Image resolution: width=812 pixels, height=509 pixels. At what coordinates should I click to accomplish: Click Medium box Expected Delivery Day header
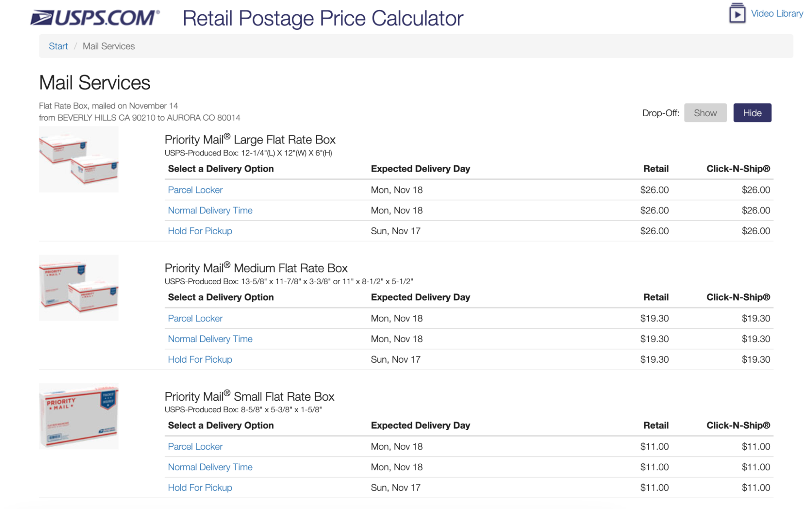pos(420,297)
